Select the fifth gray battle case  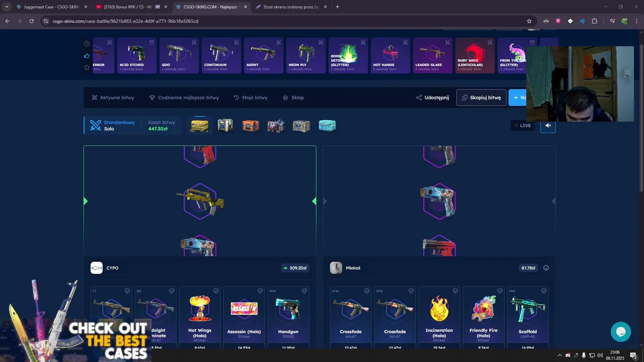[301, 125]
